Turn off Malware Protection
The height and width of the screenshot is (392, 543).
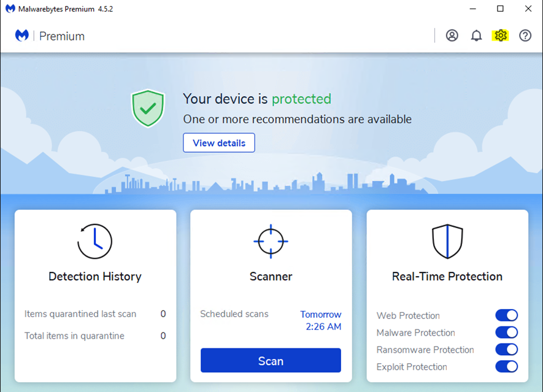point(506,332)
